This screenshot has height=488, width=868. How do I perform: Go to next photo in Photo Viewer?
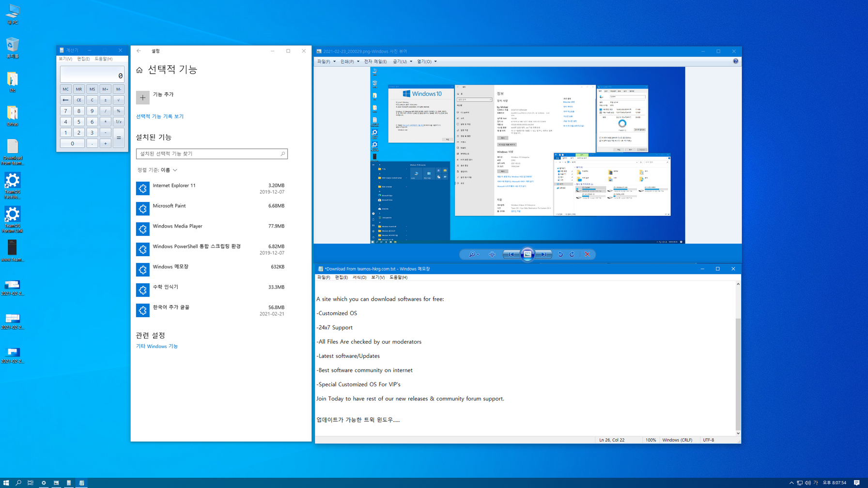[544, 254]
